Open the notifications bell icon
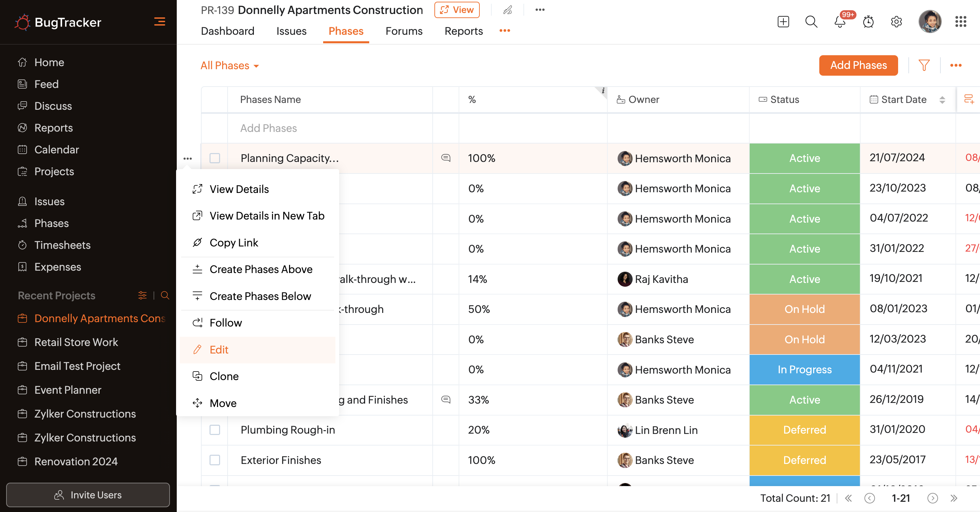This screenshot has height=512, width=980. (x=840, y=22)
